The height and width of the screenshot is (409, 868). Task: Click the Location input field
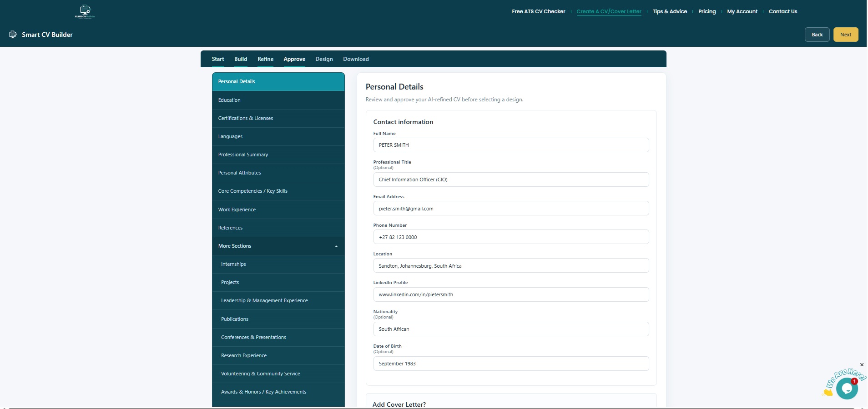click(x=511, y=266)
